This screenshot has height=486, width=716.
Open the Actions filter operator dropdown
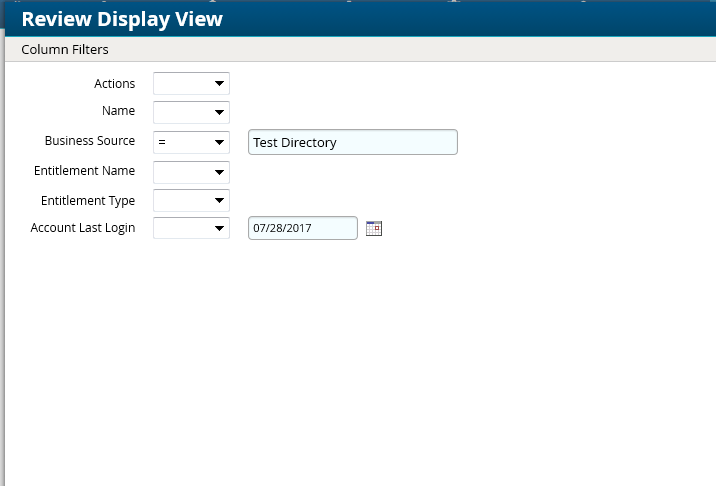tap(191, 84)
